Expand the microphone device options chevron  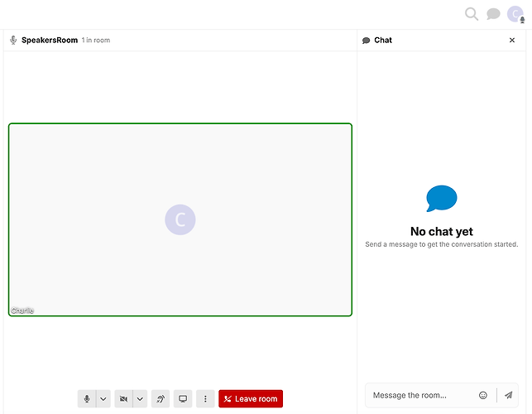pos(103,399)
